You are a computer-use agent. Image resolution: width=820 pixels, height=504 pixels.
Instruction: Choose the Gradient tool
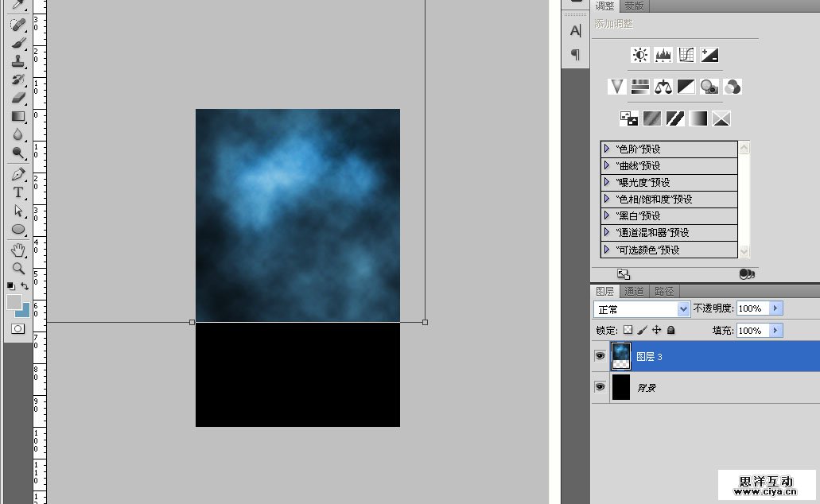[18, 116]
